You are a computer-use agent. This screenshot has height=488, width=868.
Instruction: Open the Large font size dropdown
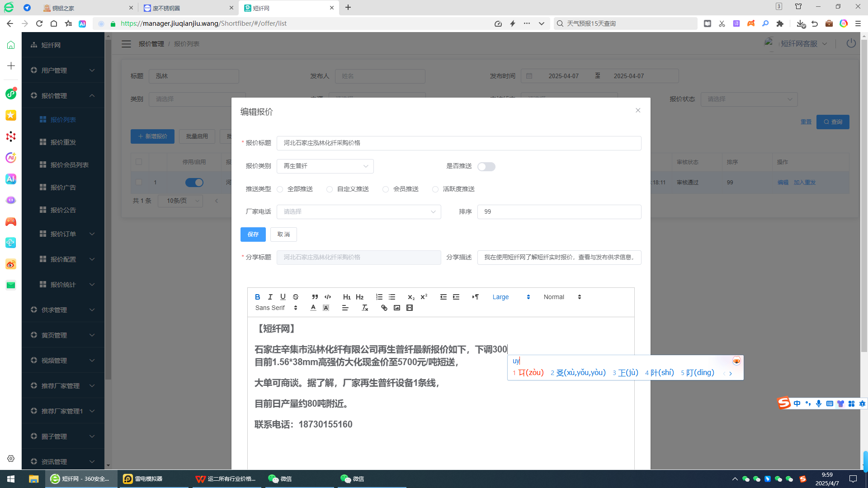[510, 297]
